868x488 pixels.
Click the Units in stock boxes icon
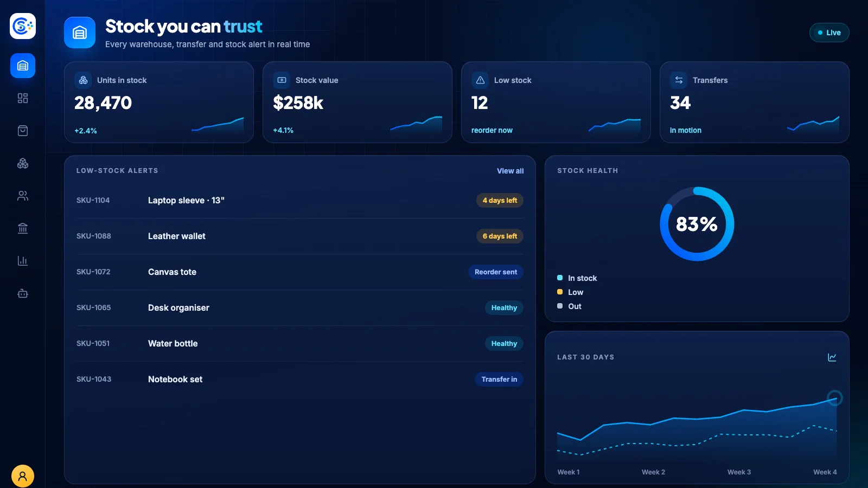click(x=83, y=80)
